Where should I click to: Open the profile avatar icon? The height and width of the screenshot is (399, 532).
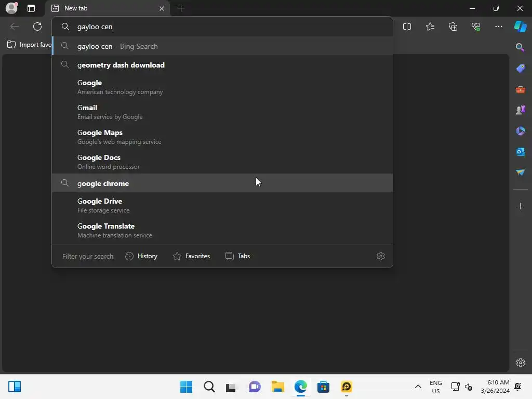[11, 8]
